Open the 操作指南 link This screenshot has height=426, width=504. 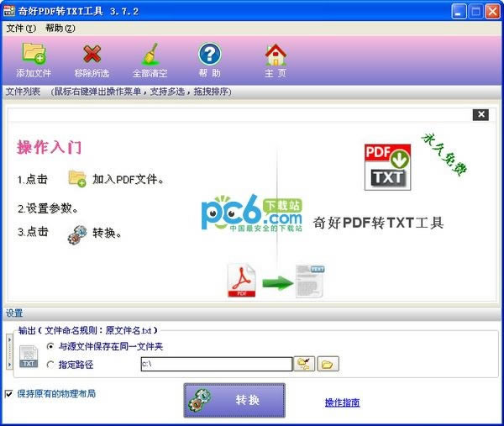tap(343, 402)
